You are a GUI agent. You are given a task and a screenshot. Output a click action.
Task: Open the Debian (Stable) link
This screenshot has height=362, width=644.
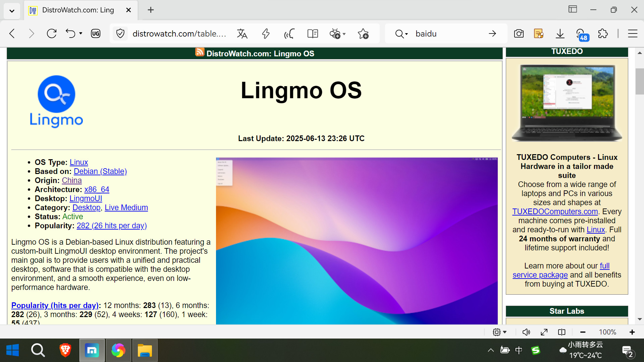tap(100, 171)
